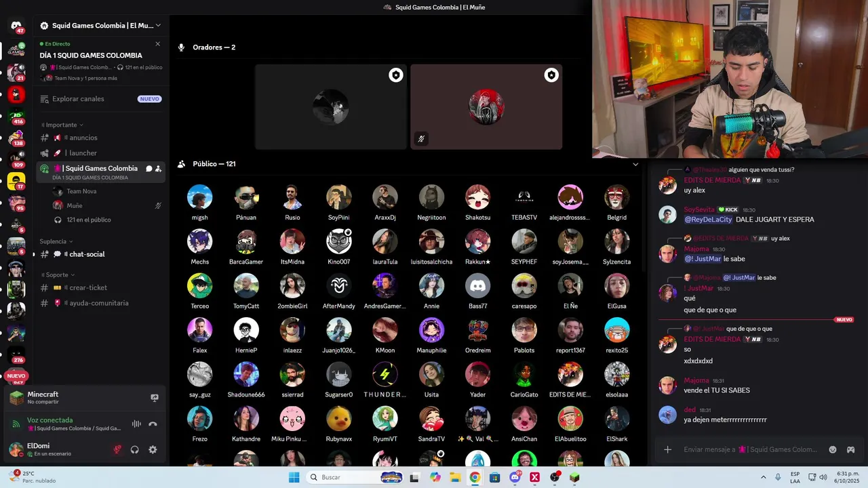Screen dimensions: 868x488
Task: Open server with 276 badge in sidebar
Action: pos(16,354)
